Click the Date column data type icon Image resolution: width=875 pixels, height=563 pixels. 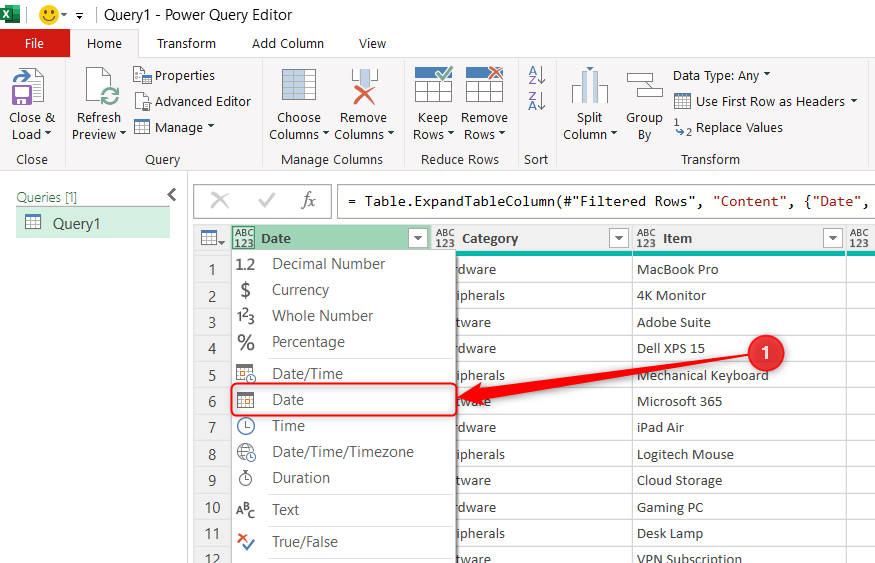click(244, 238)
